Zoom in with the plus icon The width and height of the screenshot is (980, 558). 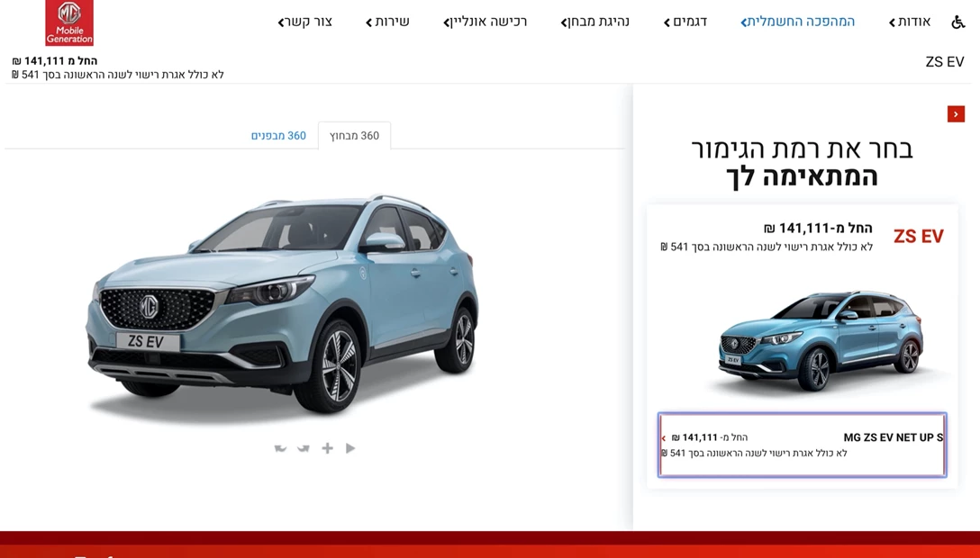click(328, 448)
